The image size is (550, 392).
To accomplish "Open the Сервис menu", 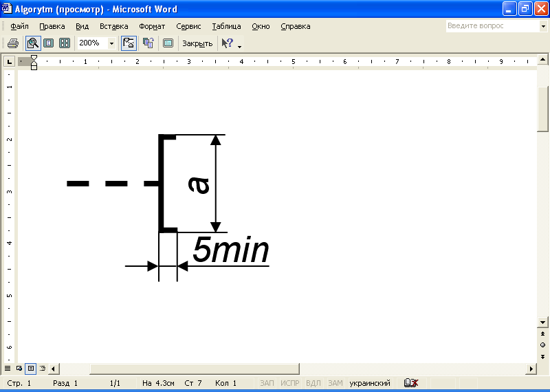I will 188,26.
